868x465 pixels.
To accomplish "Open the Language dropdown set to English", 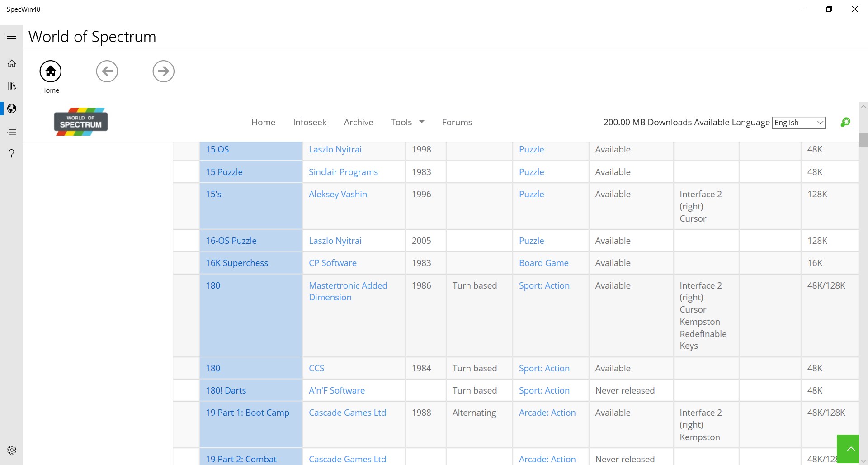I will 799,123.
